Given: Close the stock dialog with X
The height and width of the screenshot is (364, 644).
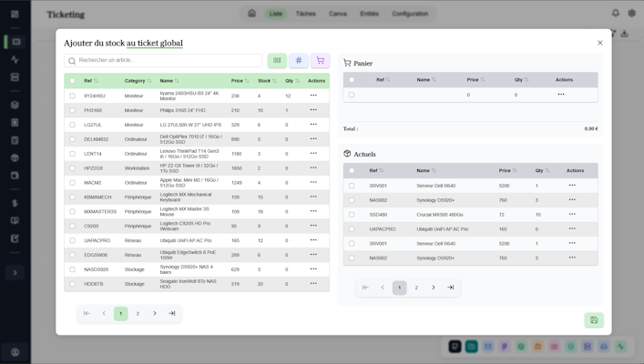Looking at the screenshot, I should (599, 43).
